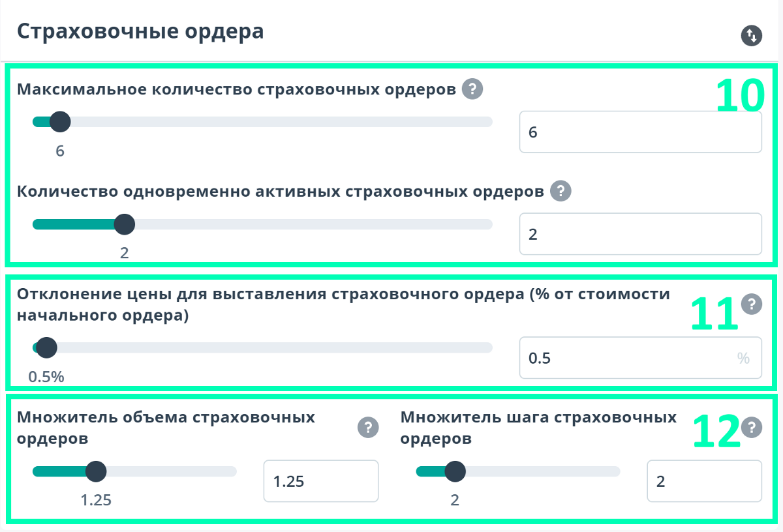The height and width of the screenshot is (532, 783).
Task: Click the "Множитель шага страховочных ордеров" label
Action: point(538,427)
